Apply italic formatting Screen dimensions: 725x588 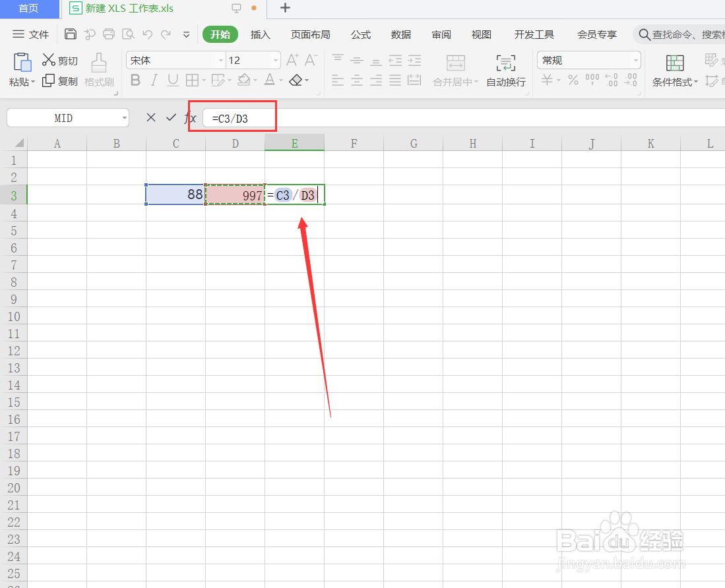(153, 80)
